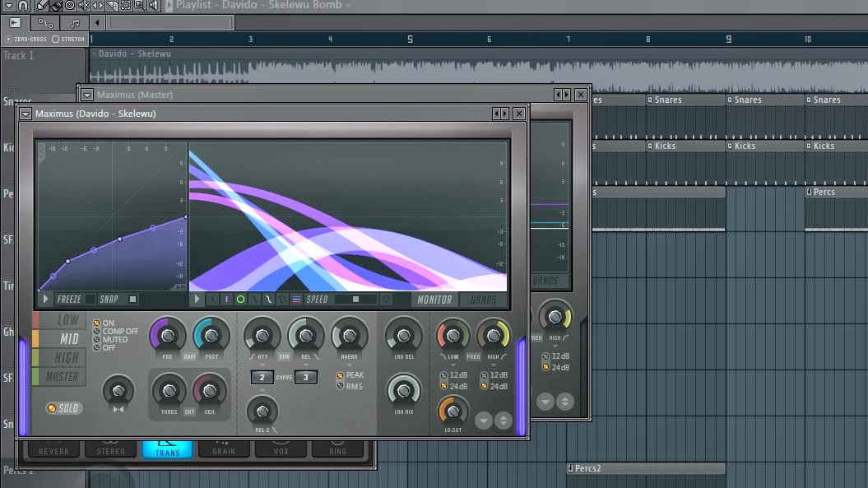The width and height of the screenshot is (868, 488).
Task: Toggle the SNAP switch in Maximus
Action: [118, 299]
